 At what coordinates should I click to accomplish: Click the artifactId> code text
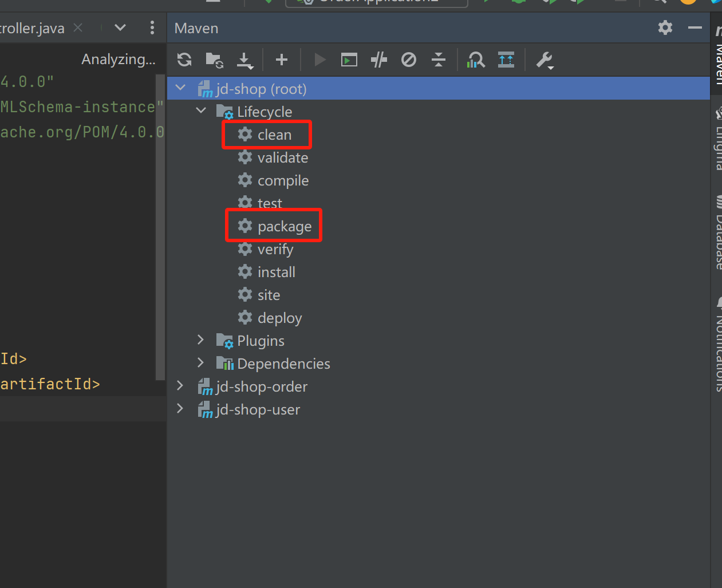(50, 384)
